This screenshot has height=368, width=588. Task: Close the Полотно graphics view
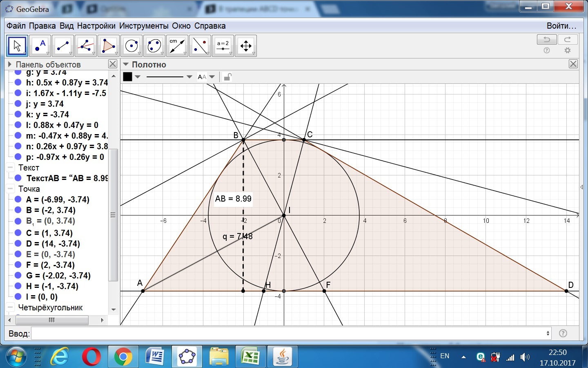573,64
